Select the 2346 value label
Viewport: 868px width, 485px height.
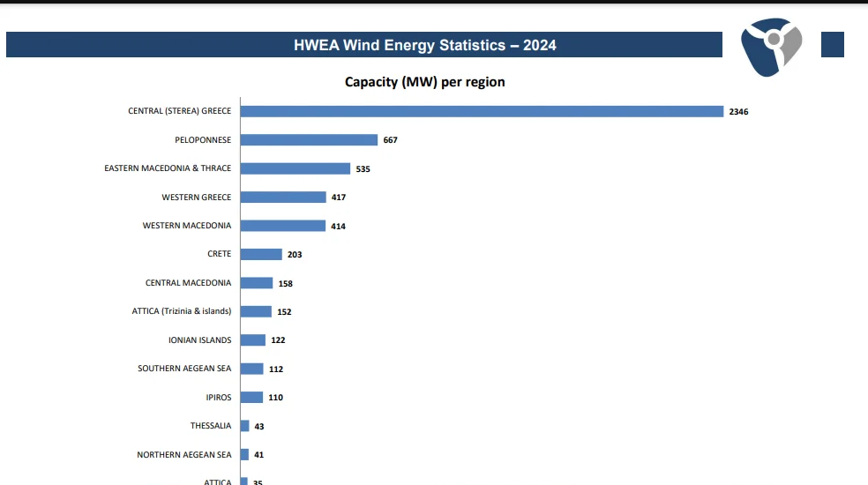pyautogui.click(x=738, y=112)
